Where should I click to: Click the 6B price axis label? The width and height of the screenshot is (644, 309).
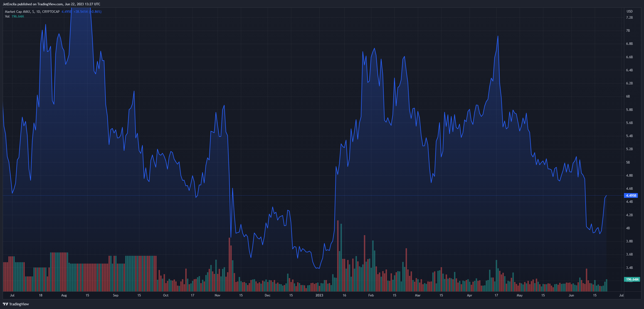(x=628, y=96)
